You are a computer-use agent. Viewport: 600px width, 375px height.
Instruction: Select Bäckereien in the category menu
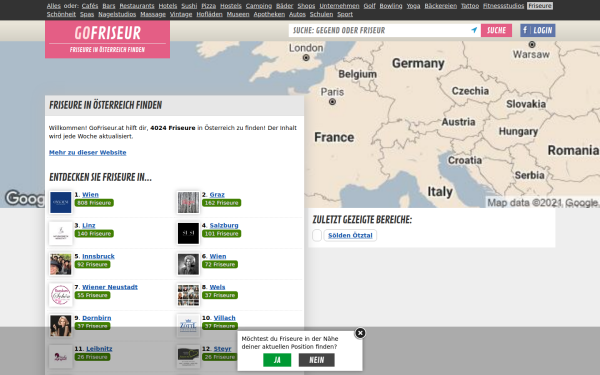pos(440,6)
